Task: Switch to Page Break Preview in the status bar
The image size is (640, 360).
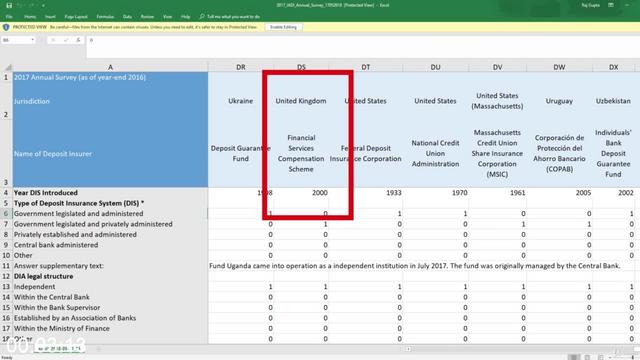Action: (x=600, y=357)
